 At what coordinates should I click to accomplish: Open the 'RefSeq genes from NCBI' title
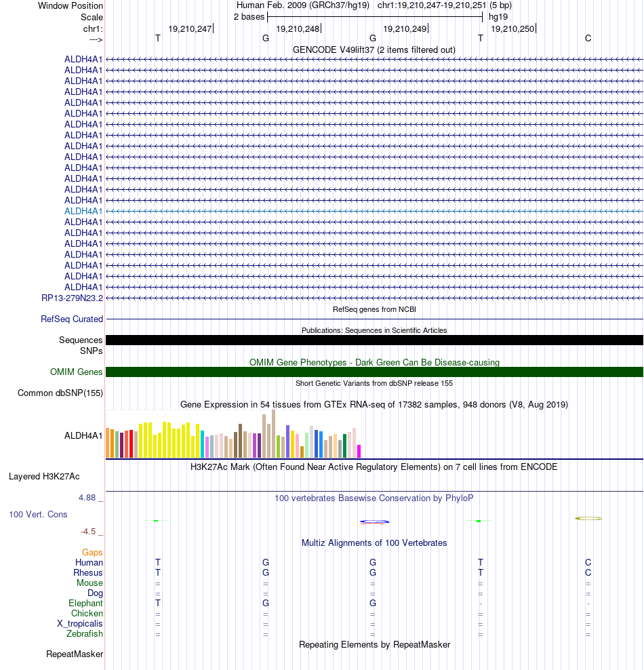[x=374, y=309]
